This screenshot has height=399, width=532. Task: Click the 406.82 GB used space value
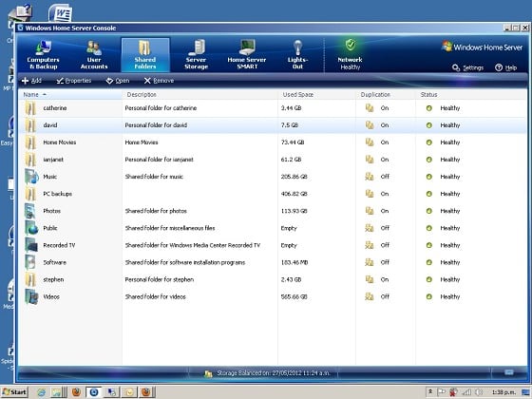pos(294,194)
